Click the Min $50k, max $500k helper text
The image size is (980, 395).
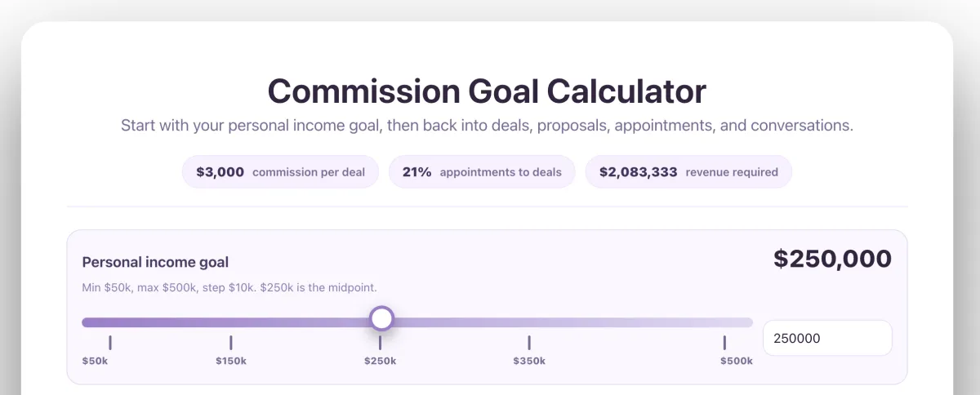pos(229,288)
